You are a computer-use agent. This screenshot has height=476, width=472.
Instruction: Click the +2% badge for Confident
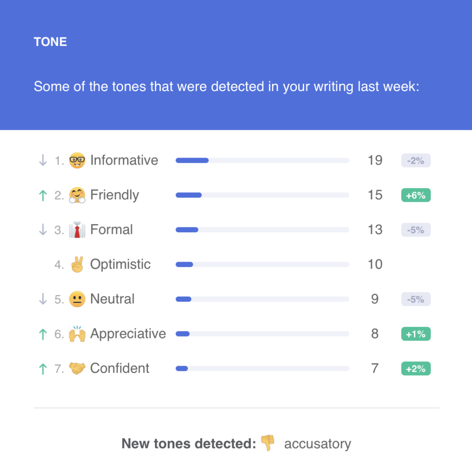pyautogui.click(x=416, y=369)
